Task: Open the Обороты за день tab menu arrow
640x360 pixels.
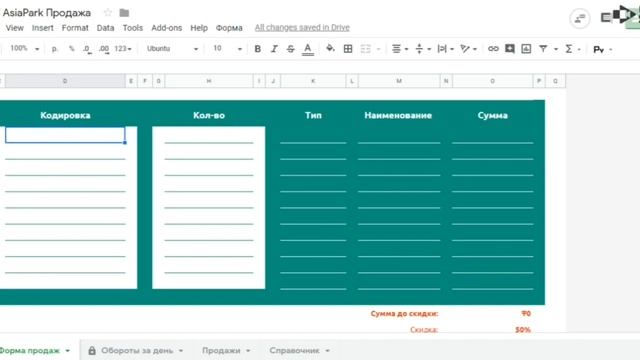Action: click(181, 351)
